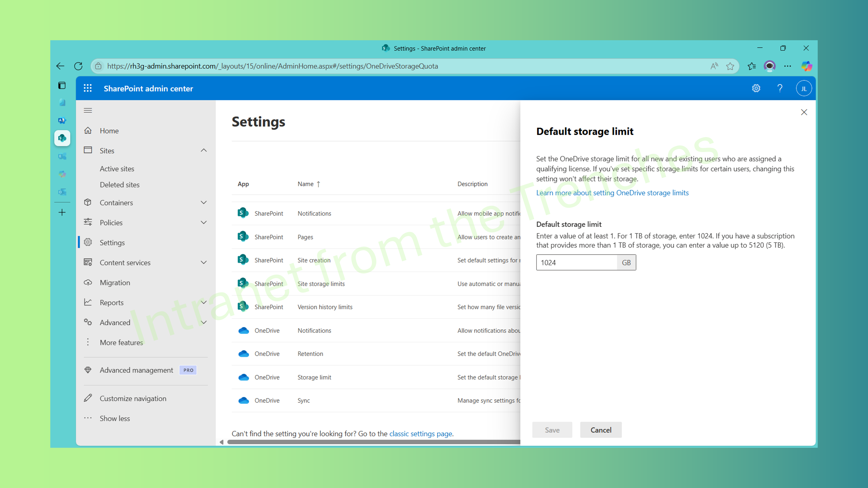This screenshot has height=488, width=868.
Task: Open Active sites from the navigation
Action: pos(117,168)
